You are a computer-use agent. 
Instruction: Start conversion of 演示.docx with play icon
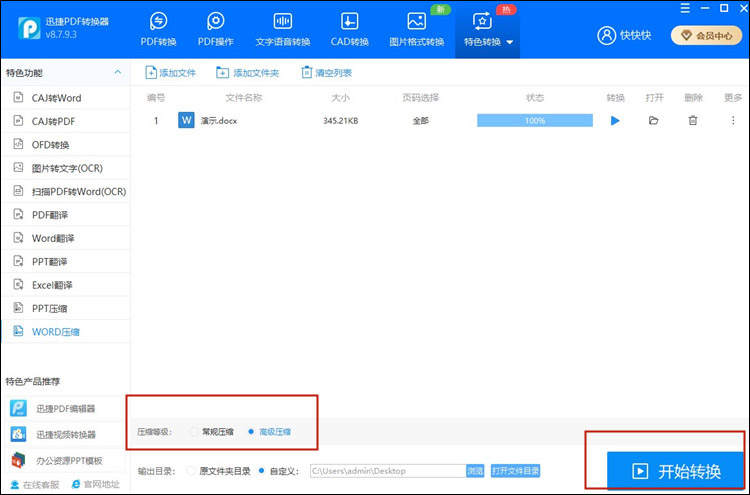(x=615, y=121)
